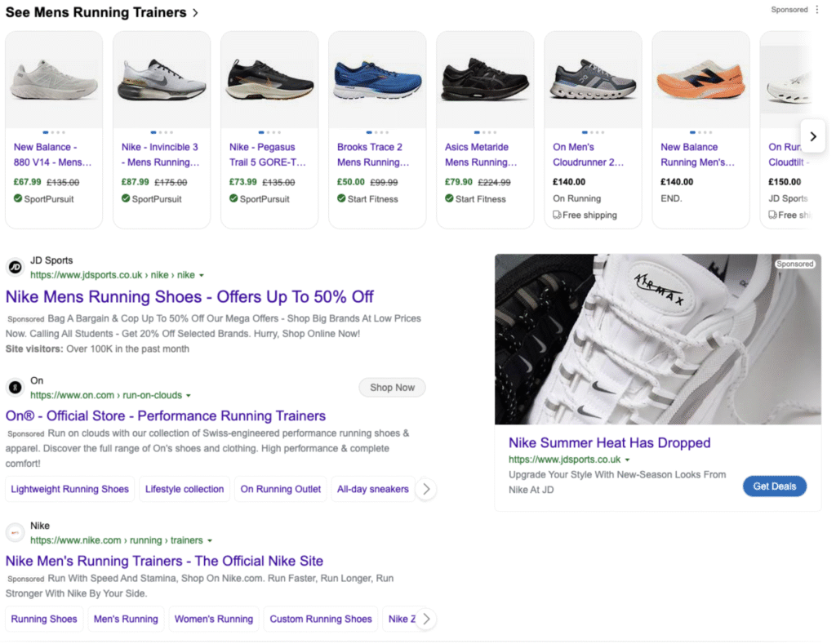Select the All-day sneakers sitelink
The width and height of the screenshot is (836, 644).
point(372,490)
